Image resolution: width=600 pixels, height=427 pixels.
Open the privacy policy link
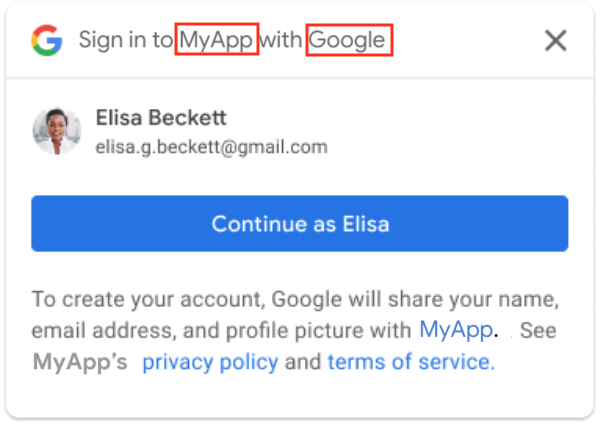pyautogui.click(x=210, y=361)
